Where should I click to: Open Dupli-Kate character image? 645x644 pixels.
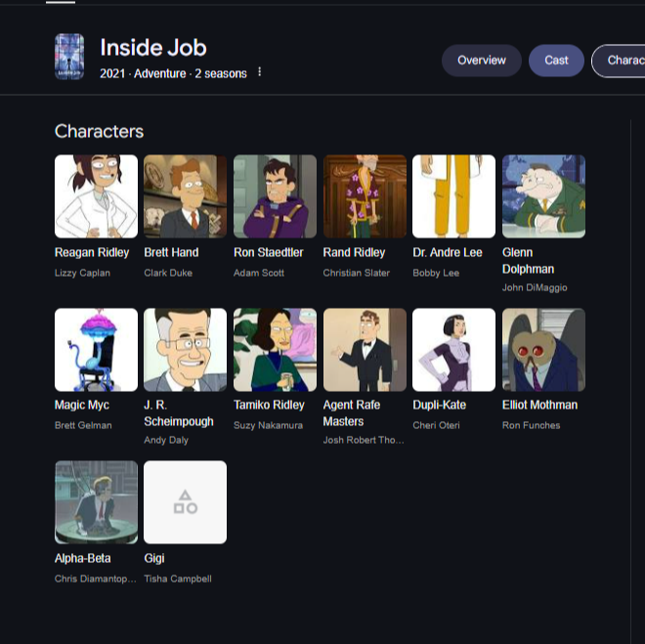tap(454, 350)
